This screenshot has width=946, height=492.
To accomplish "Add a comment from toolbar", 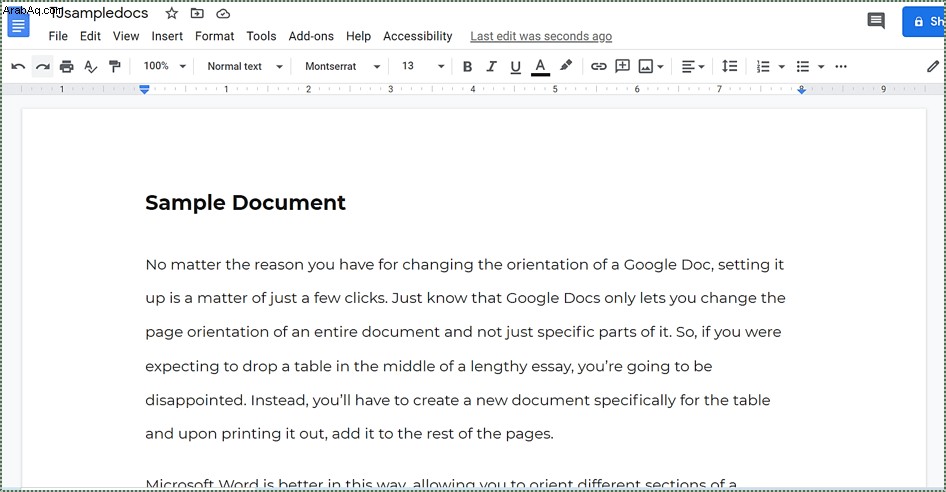I will click(x=622, y=66).
